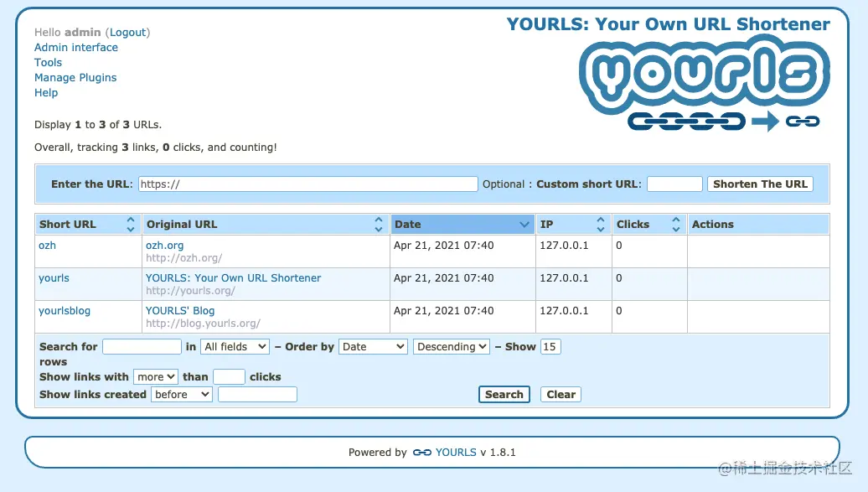Click the Search button
Image resolution: width=868 pixels, height=492 pixels.
[504, 394]
